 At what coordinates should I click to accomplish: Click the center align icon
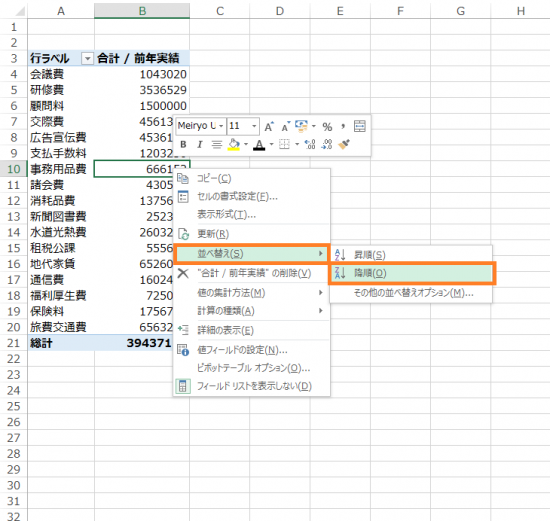tap(216, 145)
